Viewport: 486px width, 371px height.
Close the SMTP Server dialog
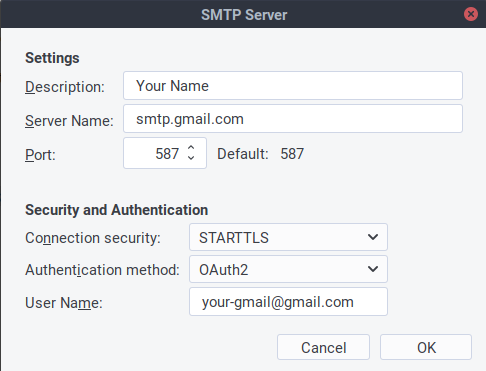tap(471, 14)
